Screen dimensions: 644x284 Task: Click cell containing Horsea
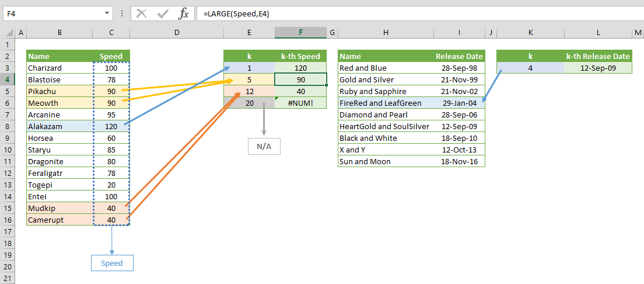pyautogui.click(x=60, y=138)
